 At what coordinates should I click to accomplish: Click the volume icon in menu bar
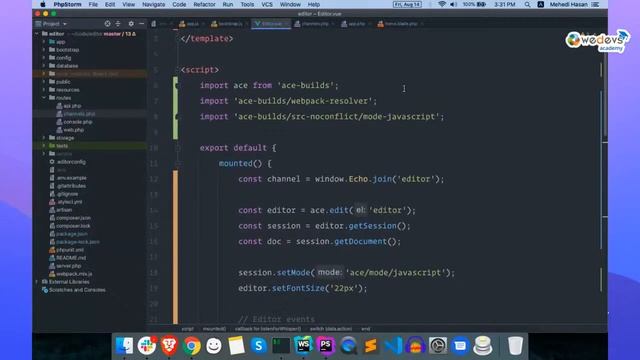(x=453, y=4)
